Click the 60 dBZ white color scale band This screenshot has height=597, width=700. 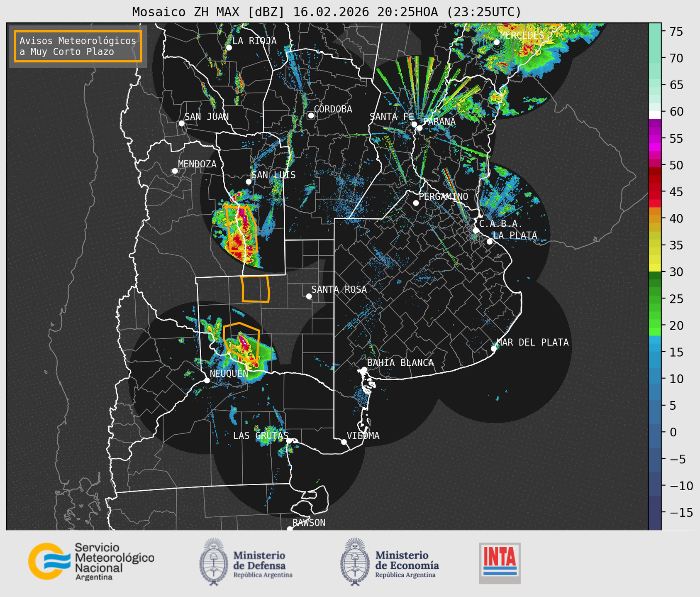655,115
